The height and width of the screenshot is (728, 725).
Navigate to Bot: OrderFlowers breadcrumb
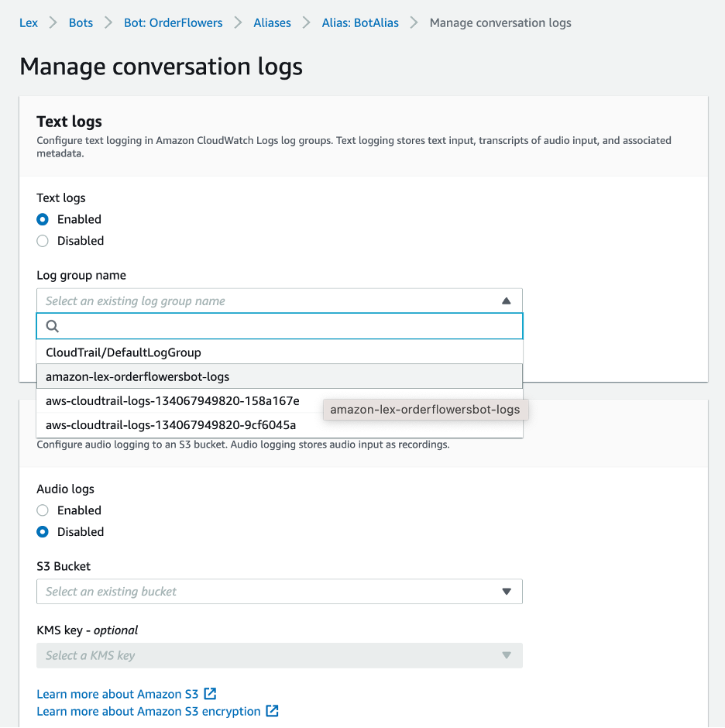pyautogui.click(x=173, y=22)
